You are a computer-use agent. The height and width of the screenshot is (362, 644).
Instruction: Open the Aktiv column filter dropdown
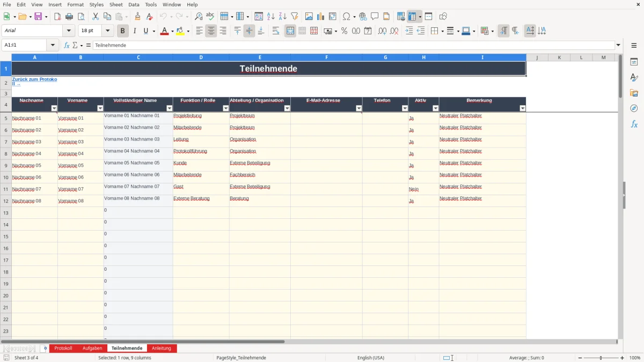pyautogui.click(x=436, y=108)
